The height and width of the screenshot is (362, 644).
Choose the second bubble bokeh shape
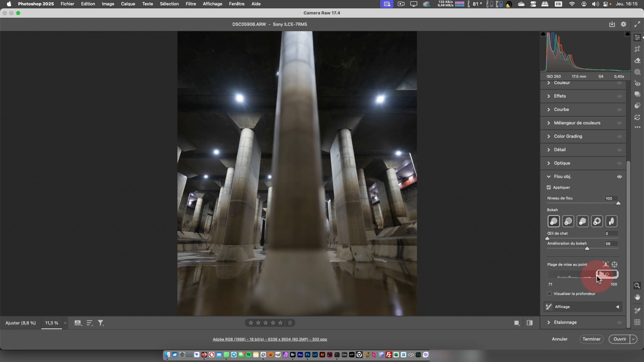click(x=568, y=221)
